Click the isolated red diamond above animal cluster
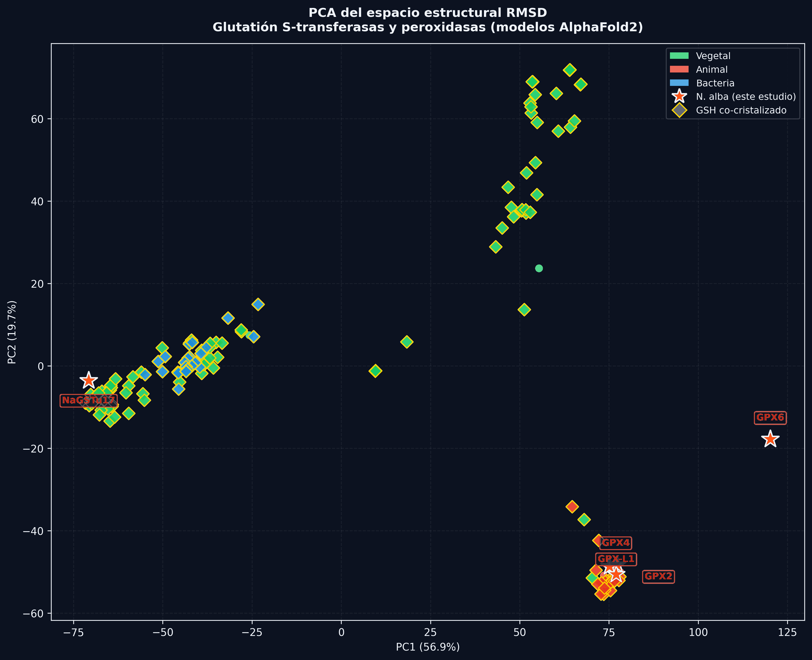Screen dimensions: 812x660 click(x=572, y=506)
